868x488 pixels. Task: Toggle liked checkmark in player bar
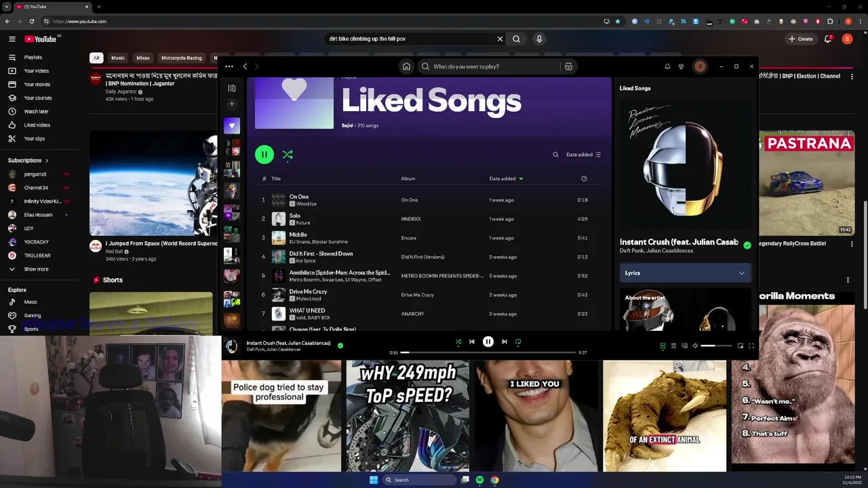coord(340,346)
